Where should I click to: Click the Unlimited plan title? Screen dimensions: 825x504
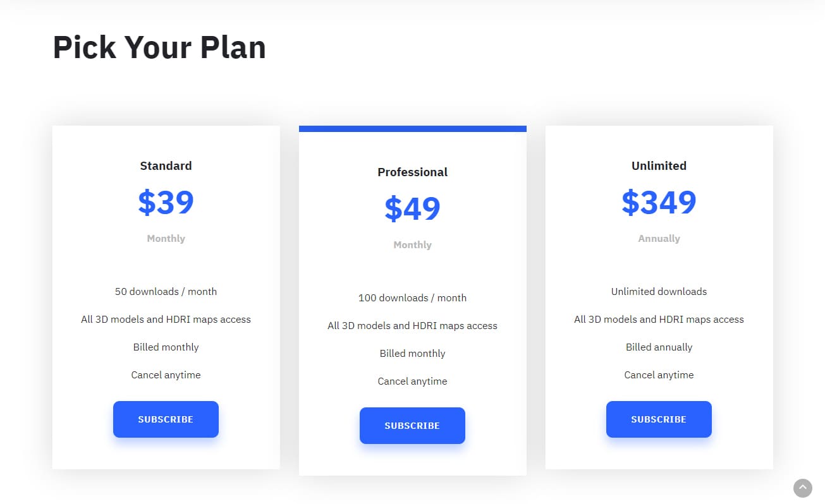point(659,165)
